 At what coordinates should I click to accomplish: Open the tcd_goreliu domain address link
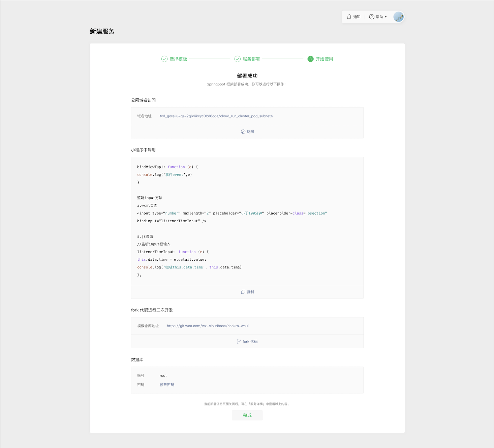coord(216,116)
